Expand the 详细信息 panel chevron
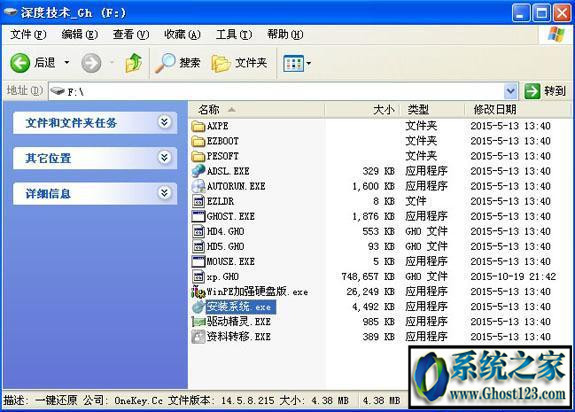The height and width of the screenshot is (412, 575). (165, 193)
